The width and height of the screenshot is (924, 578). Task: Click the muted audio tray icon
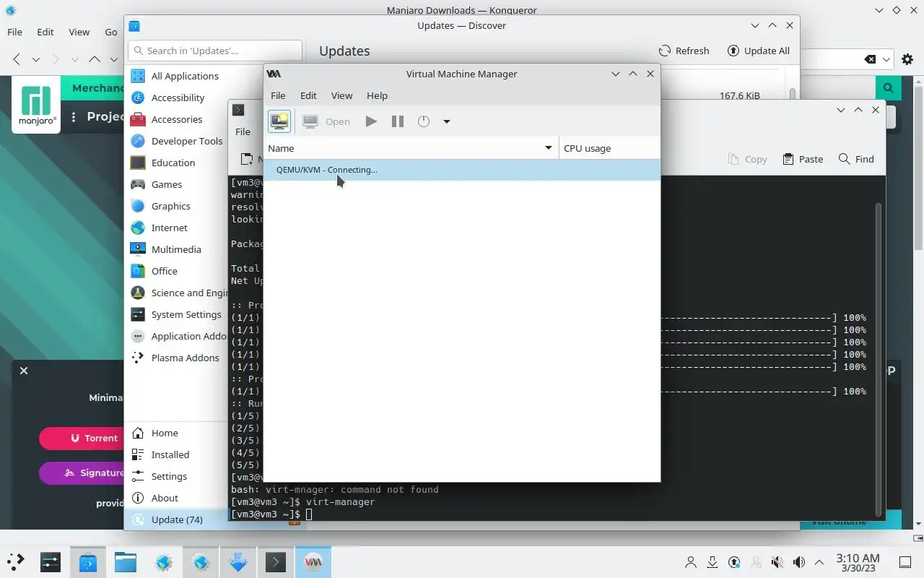pyautogui.click(x=777, y=562)
